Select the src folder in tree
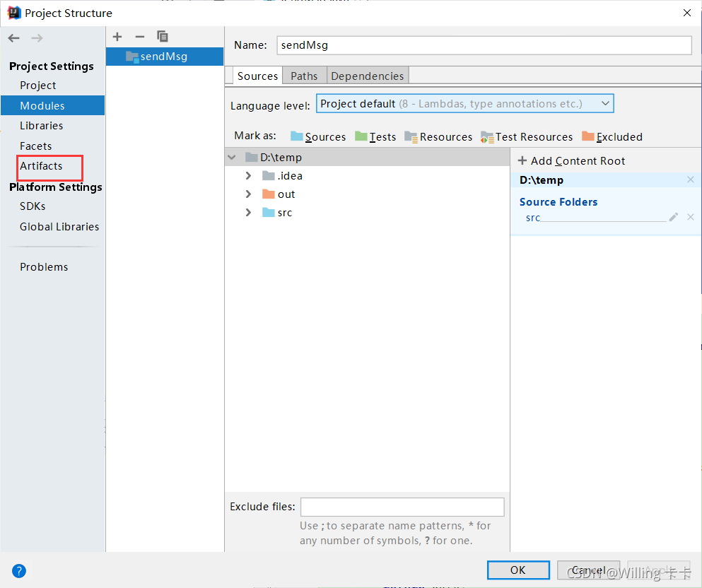This screenshot has width=702, height=588. tap(367, 213)
